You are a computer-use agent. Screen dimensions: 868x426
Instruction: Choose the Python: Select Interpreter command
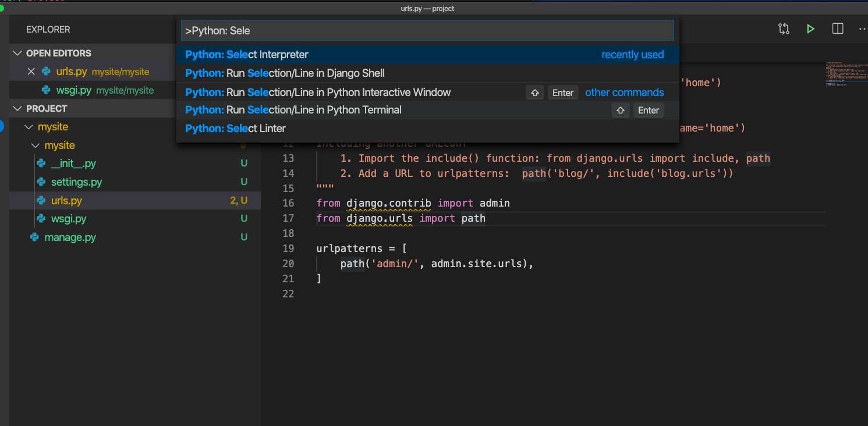pyautogui.click(x=427, y=55)
